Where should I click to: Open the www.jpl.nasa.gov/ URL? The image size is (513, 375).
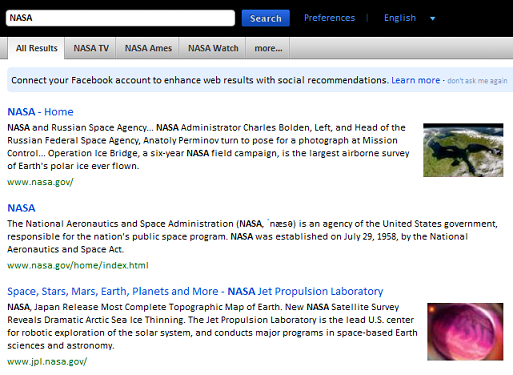pos(47,362)
